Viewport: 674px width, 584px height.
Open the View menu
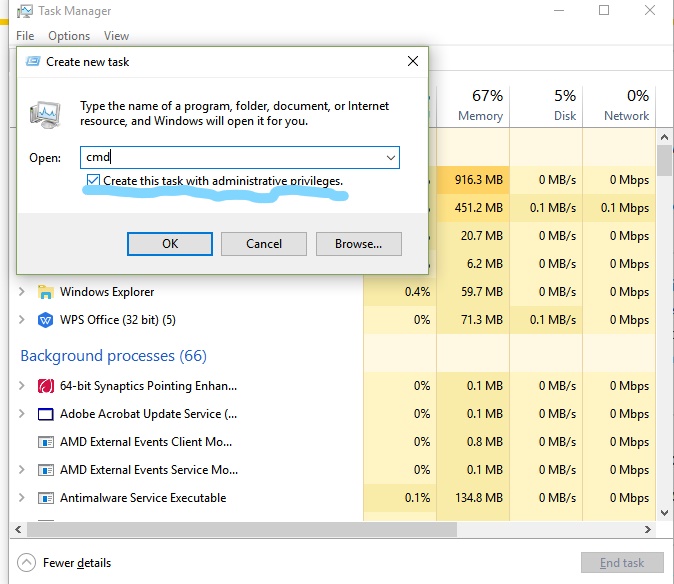[x=116, y=36]
